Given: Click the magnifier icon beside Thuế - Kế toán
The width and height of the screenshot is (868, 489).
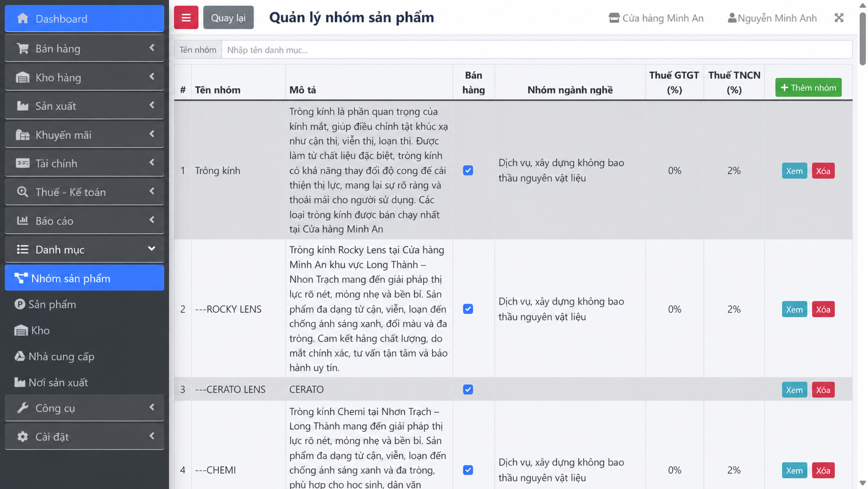Looking at the screenshot, I should click(x=22, y=192).
